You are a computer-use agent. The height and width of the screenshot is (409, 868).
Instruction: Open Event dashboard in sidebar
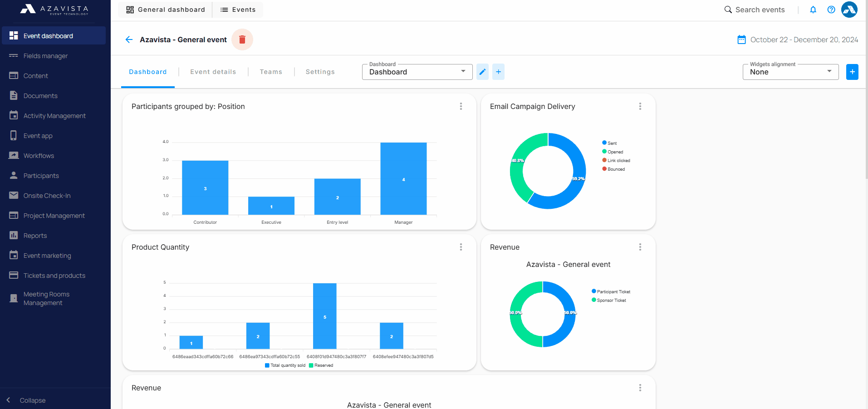click(54, 36)
